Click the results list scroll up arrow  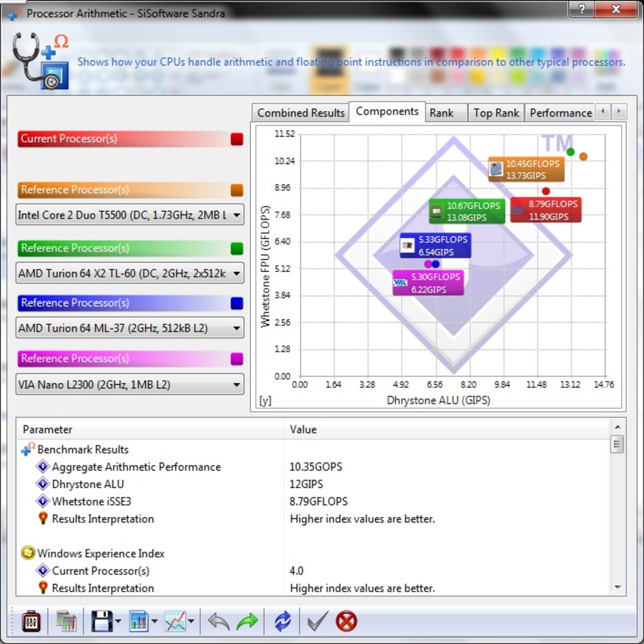pyautogui.click(x=617, y=427)
